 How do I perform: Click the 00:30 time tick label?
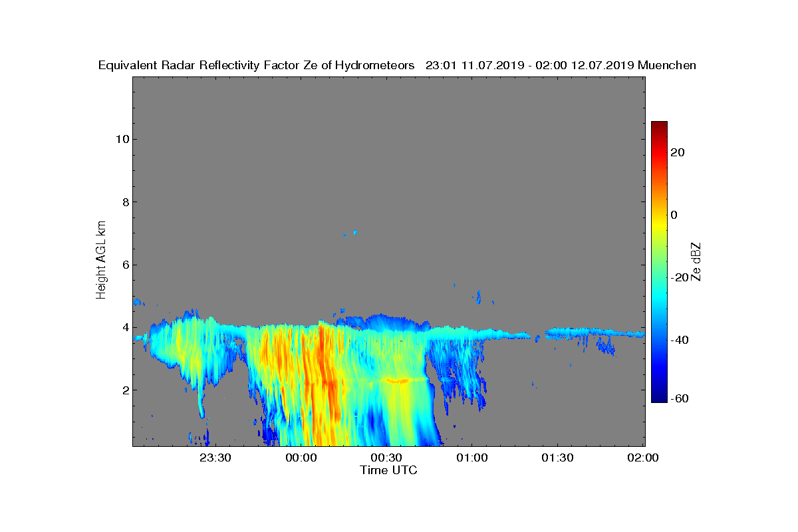pos(386,458)
